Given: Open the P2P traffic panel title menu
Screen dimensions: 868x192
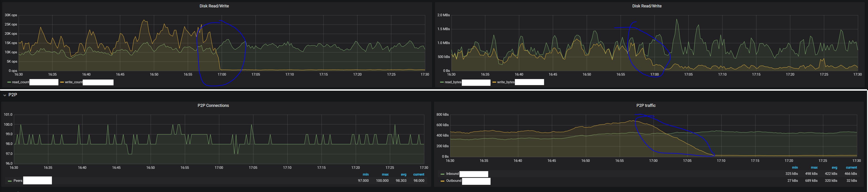Looking at the screenshot, I should point(646,106).
